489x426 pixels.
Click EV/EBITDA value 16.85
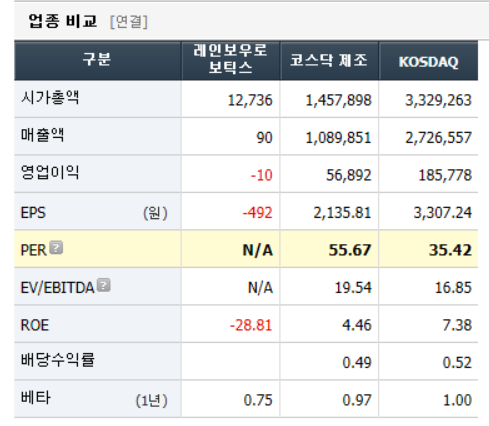pos(453,288)
